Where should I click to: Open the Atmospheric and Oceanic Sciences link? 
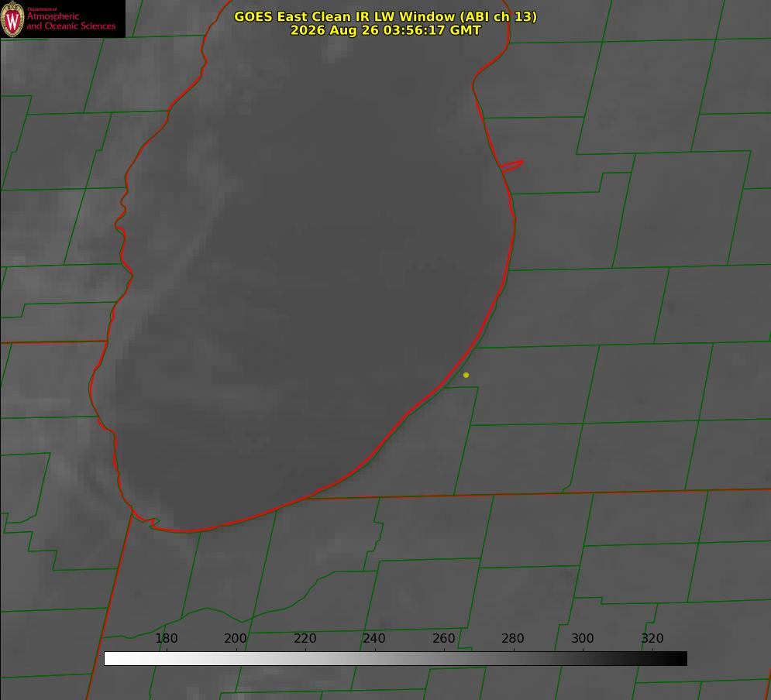tap(71, 21)
